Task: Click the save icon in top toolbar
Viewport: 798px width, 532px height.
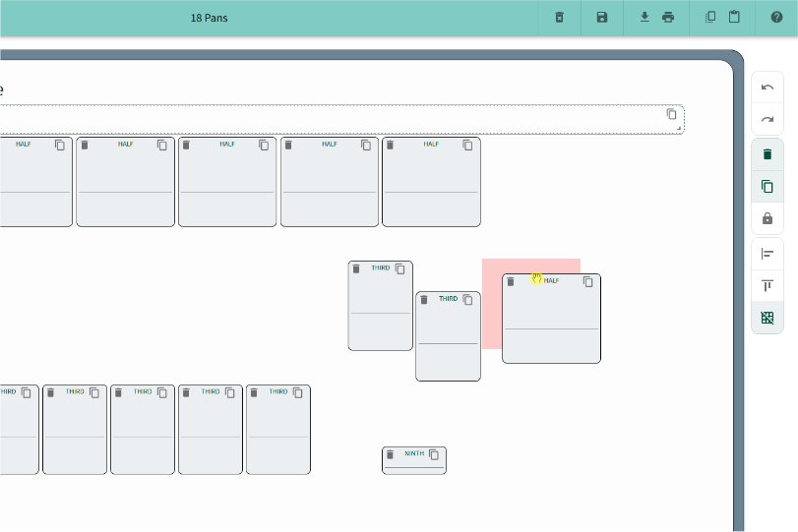Action: point(602,18)
